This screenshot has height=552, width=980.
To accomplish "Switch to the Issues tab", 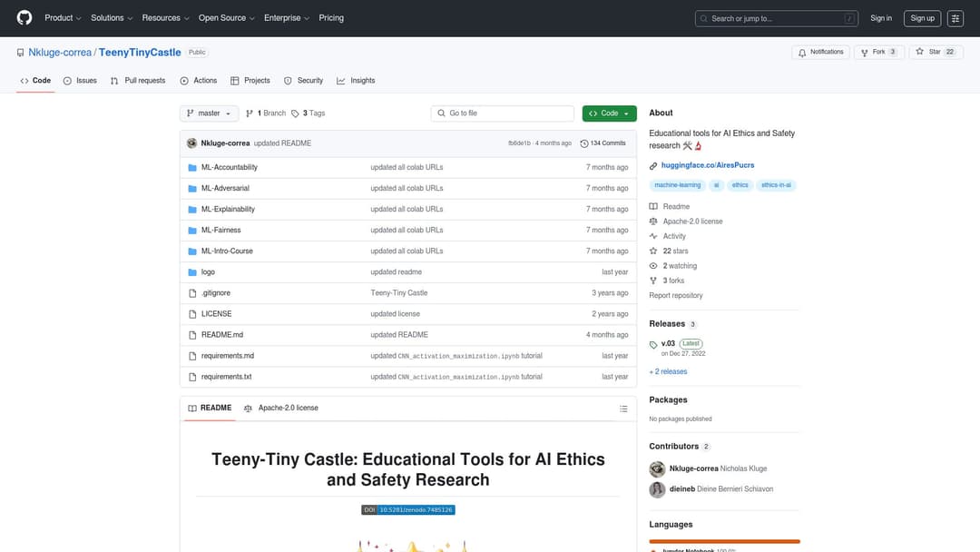I will pyautogui.click(x=80, y=81).
